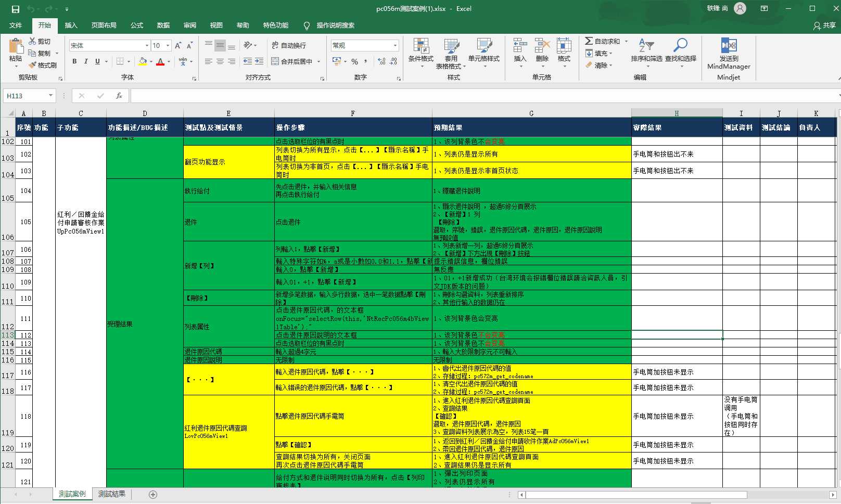Click the Name Box showing H113
The height and width of the screenshot is (504, 841).
[x=25, y=96]
